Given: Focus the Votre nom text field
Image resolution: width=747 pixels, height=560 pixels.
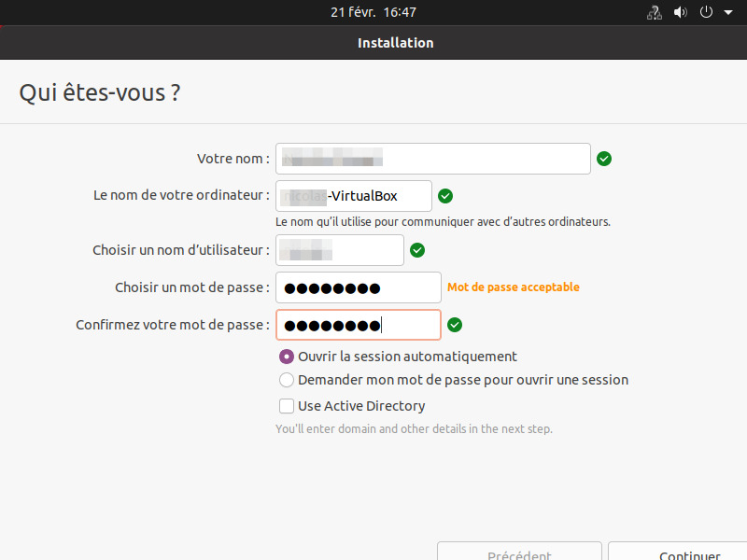Looking at the screenshot, I should tap(433, 159).
